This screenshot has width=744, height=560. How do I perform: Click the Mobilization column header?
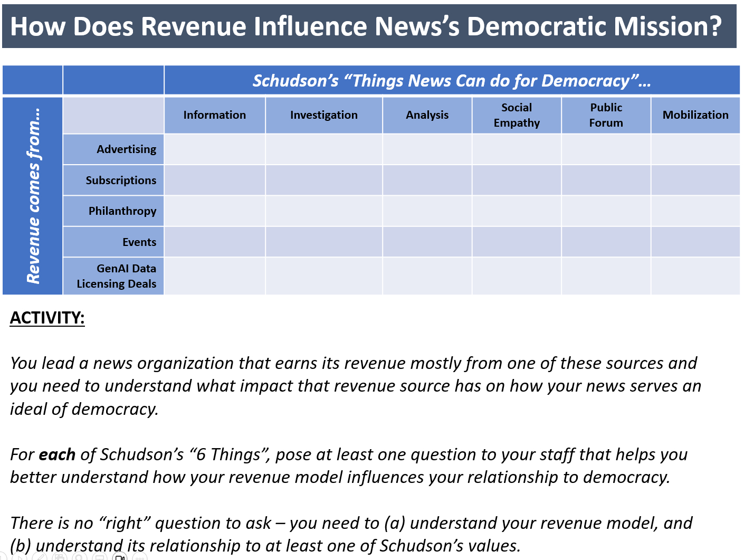coord(695,115)
